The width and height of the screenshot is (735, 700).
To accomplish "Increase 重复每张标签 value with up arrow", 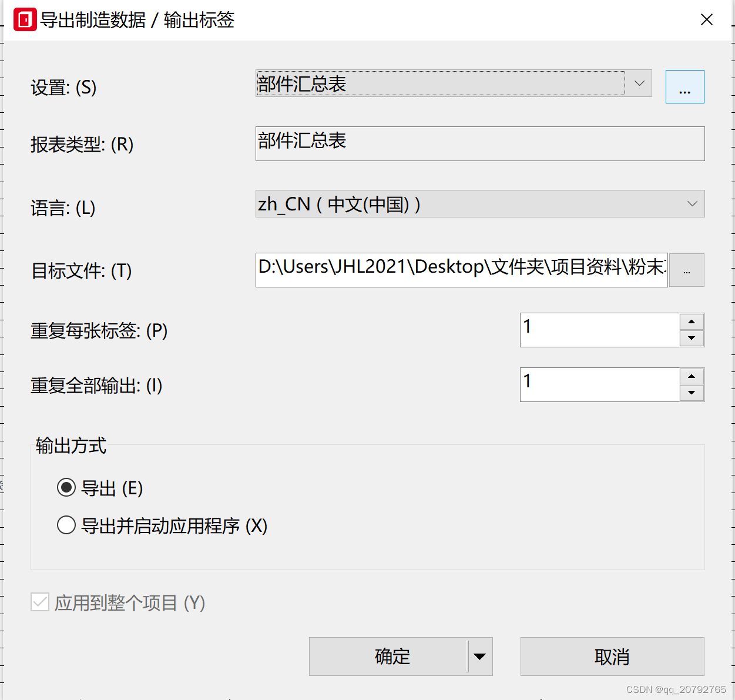I will 692,321.
